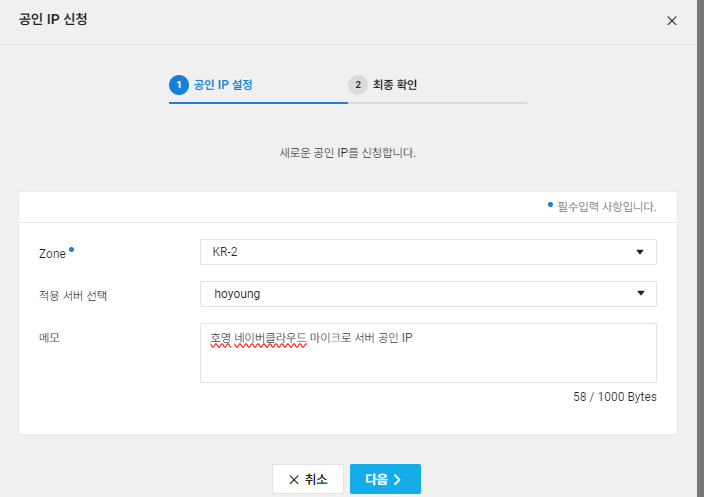Click the 필수입력 사항입니다 note
704x497 pixels.
[602, 207]
